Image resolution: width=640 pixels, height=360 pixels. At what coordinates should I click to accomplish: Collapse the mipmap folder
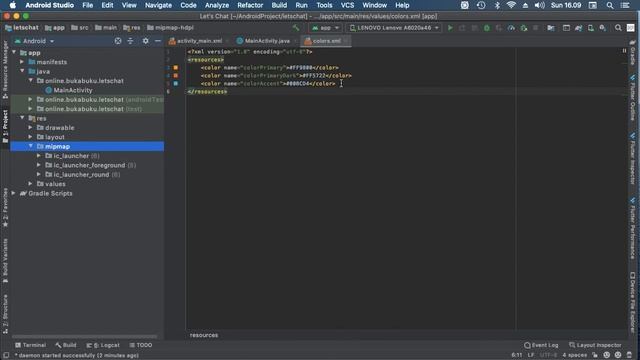click(31, 146)
